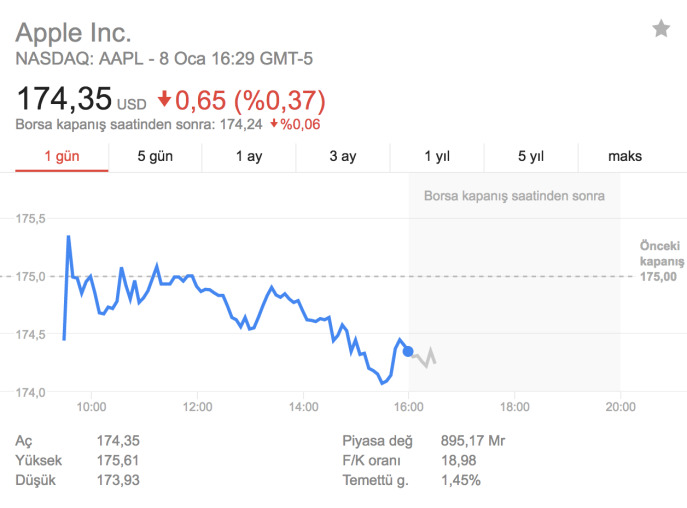Switch to the 5 gün tab

point(155,156)
